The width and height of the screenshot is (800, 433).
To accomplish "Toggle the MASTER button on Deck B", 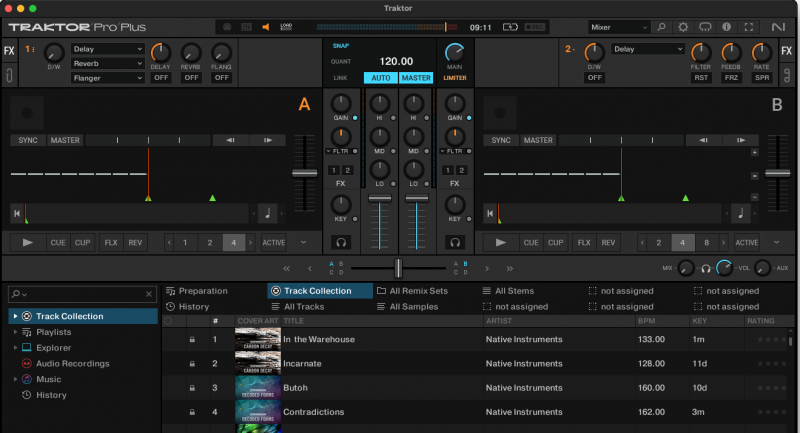I will point(538,141).
